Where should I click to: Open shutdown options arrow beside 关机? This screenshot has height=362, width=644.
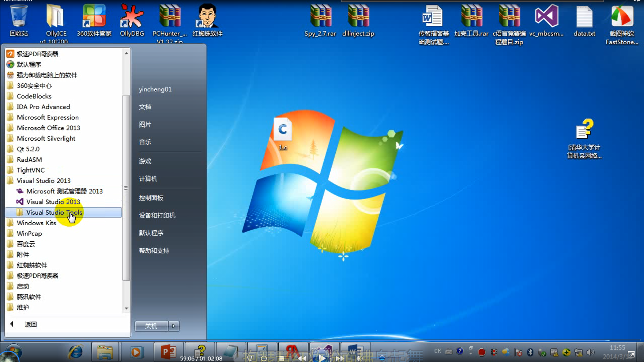pos(174,326)
